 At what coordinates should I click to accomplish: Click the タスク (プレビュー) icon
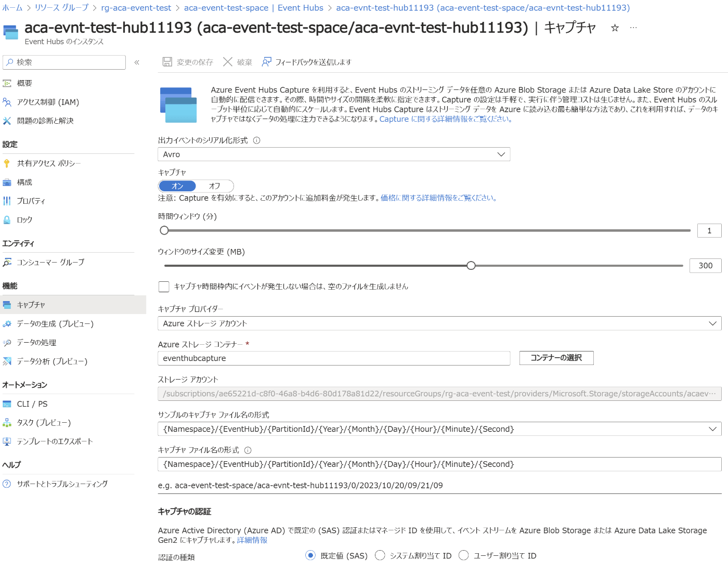point(7,422)
